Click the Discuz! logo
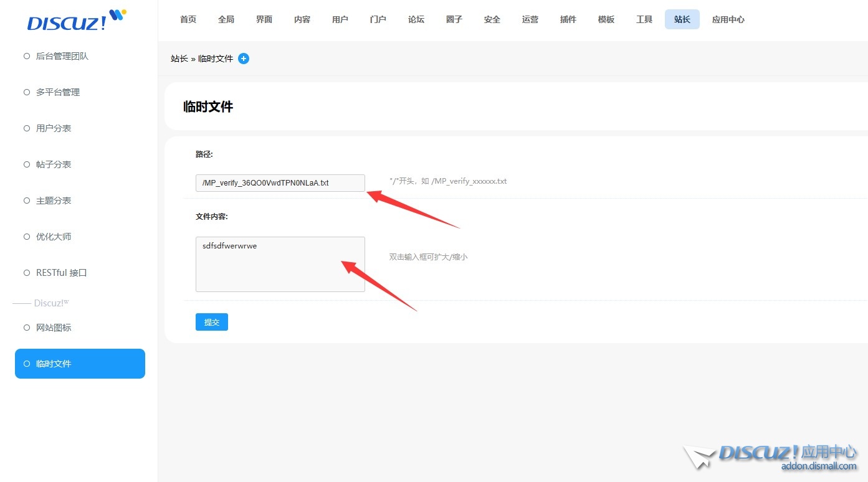This screenshot has width=868, height=482. tap(77, 20)
